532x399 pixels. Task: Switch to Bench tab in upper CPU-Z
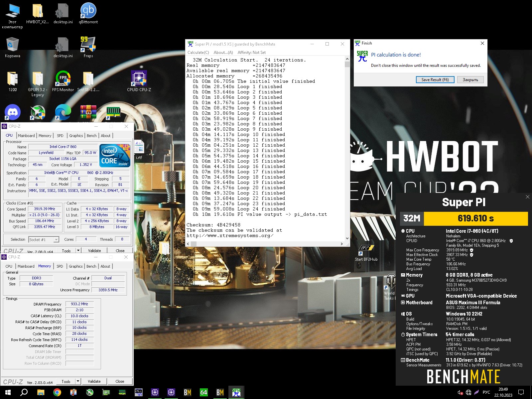coord(91,136)
